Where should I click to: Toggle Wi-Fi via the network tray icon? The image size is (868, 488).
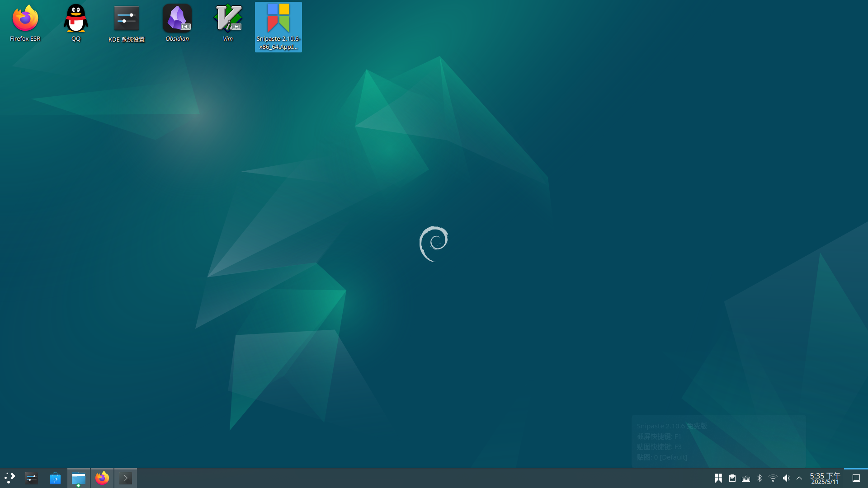click(x=773, y=478)
